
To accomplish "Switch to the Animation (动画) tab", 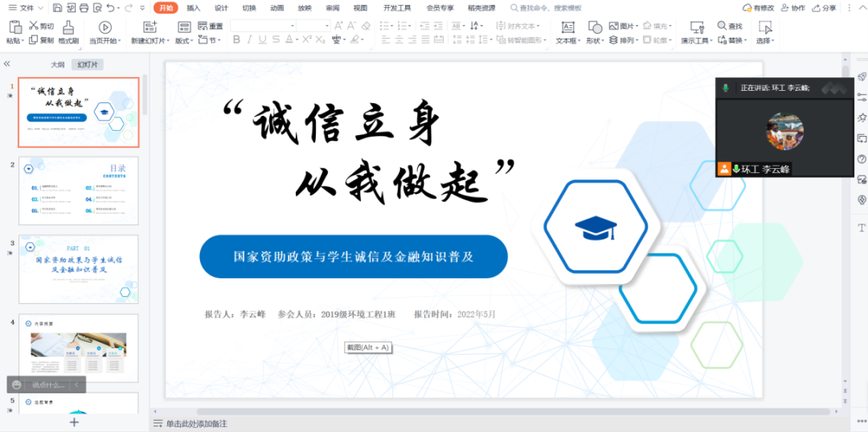I will click(276, 8).
